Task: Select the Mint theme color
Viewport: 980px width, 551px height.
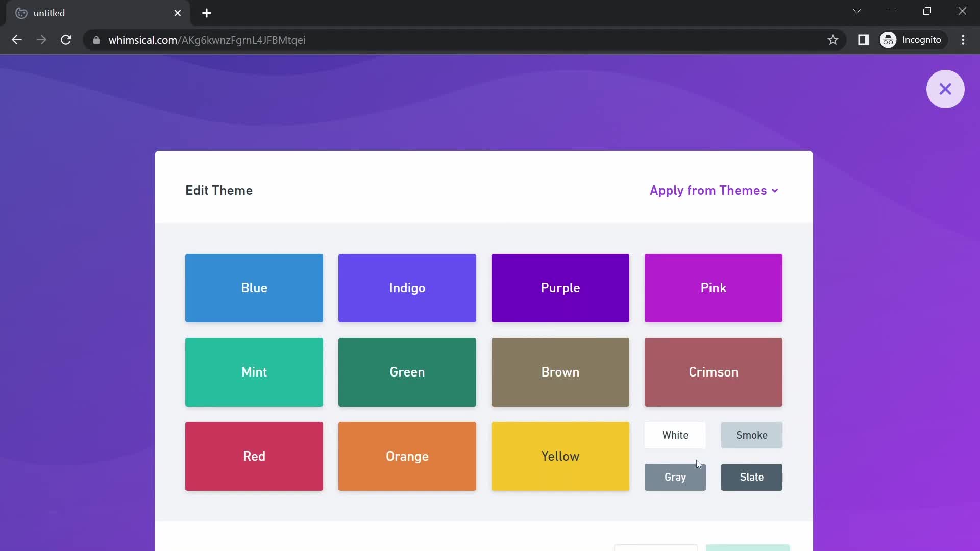Action: click(254, 372)
